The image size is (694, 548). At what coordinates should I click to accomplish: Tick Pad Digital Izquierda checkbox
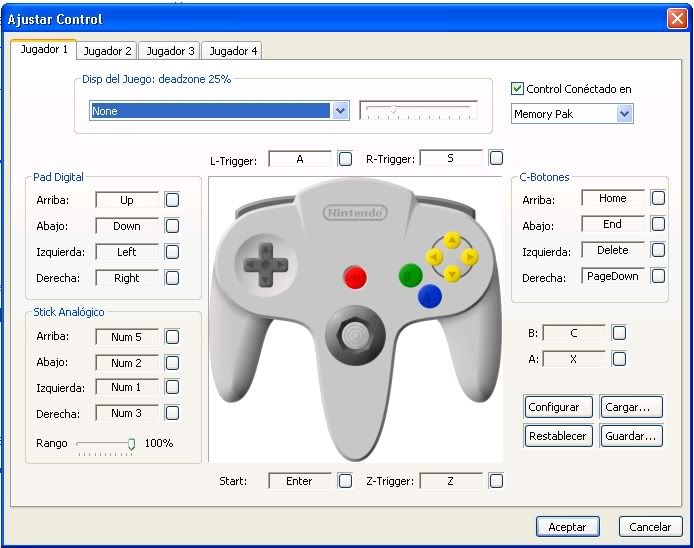(x=172, y=252)
